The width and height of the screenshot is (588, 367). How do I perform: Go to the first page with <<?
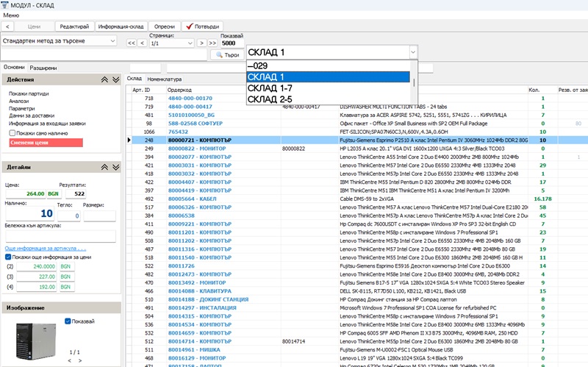click(132, 43)
